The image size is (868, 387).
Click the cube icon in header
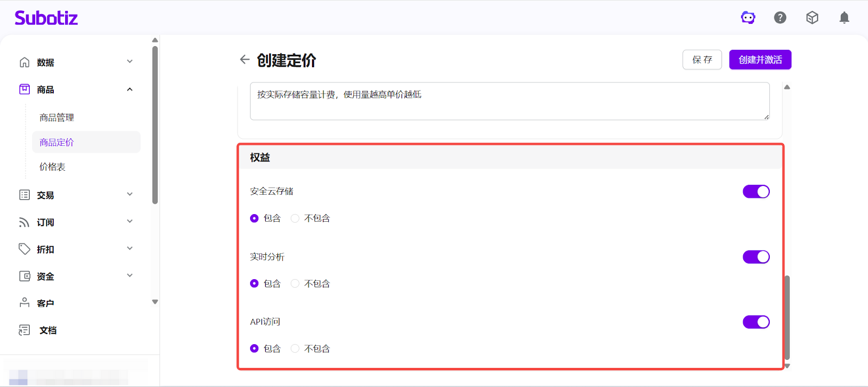(812, 18)
